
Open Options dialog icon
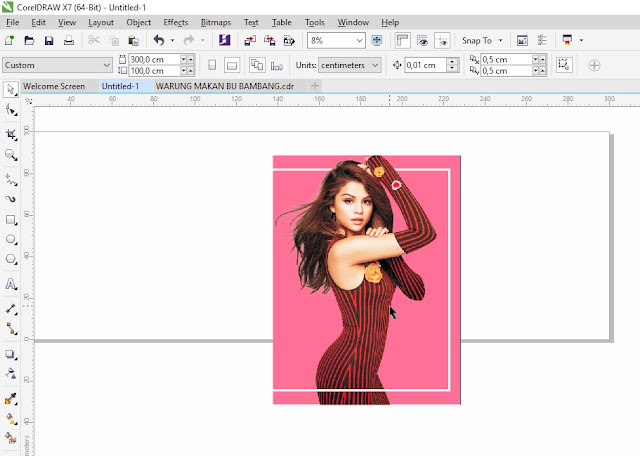pyautogui.click(x=542, y=40)
